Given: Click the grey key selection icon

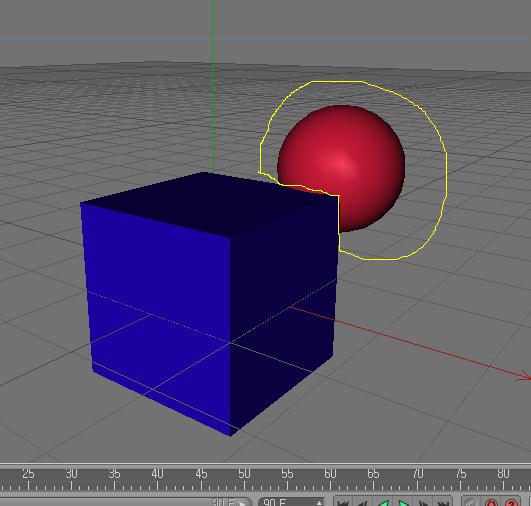Looking at the screenshot, I should coord(470,503).
